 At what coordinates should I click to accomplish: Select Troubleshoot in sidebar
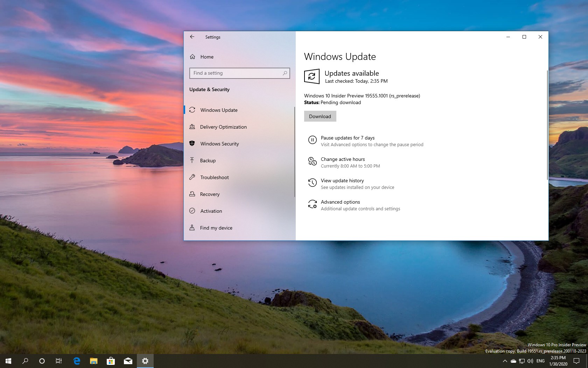tap(239, 177)
